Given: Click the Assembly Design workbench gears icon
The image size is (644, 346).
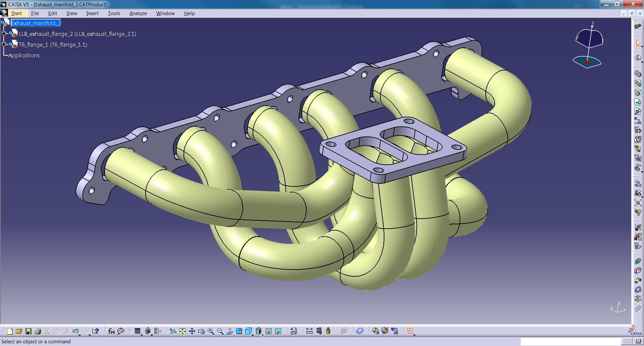Looking at the screenshot, I should (638, 26).
